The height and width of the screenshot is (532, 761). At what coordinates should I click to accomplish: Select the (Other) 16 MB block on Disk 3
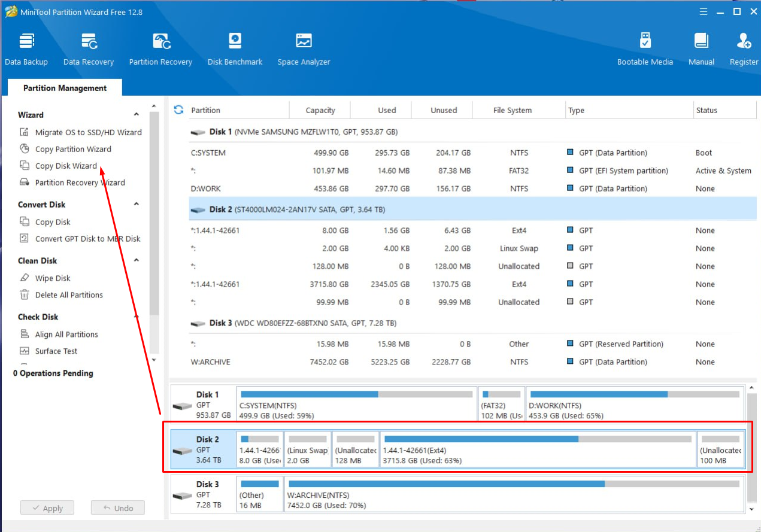(260, 495)
